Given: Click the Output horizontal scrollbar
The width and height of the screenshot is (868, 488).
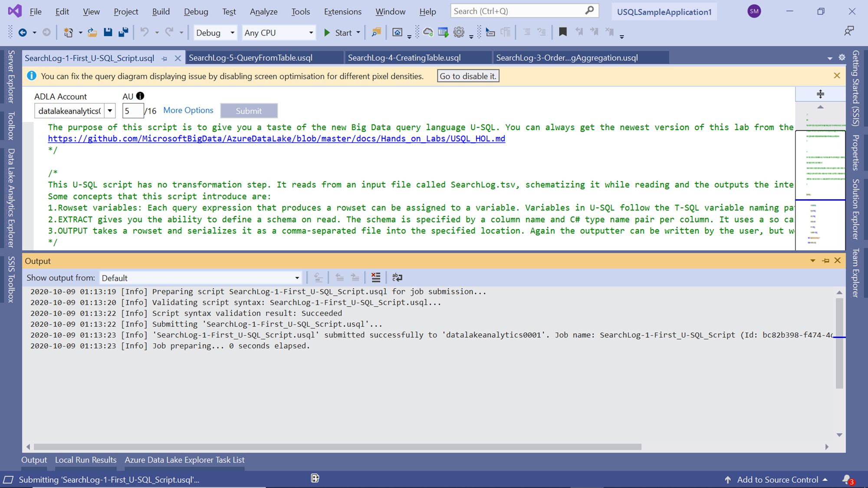Looking at the screenshot, I should pyautogui.click(x=337, y=446).
